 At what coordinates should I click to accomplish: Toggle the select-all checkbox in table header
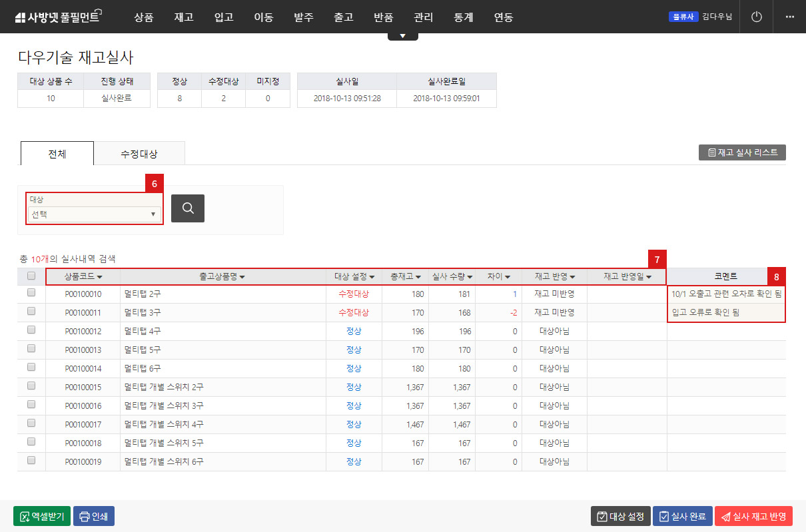click(30, 275)
